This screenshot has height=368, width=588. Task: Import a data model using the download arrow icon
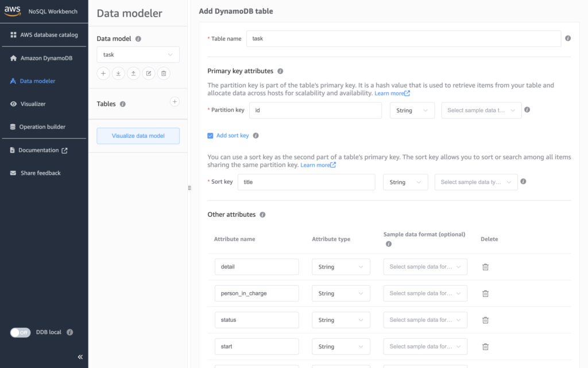coord(118,73)
